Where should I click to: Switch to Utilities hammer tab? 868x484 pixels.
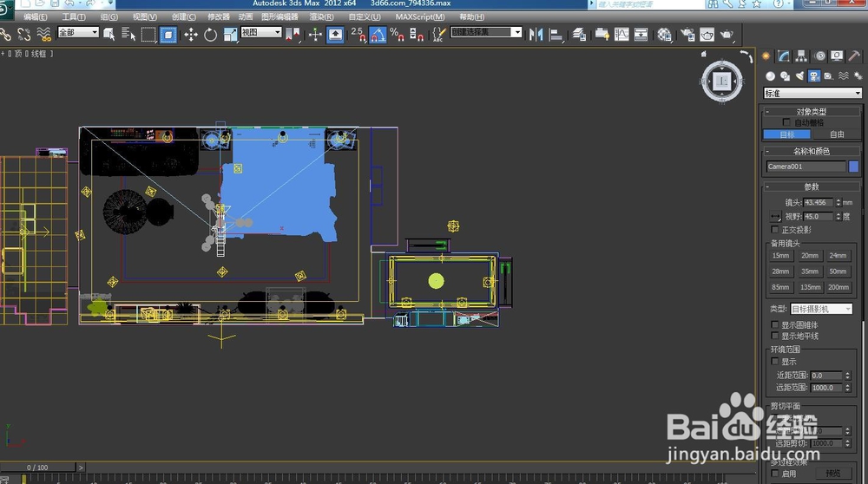tap(854, 56)
